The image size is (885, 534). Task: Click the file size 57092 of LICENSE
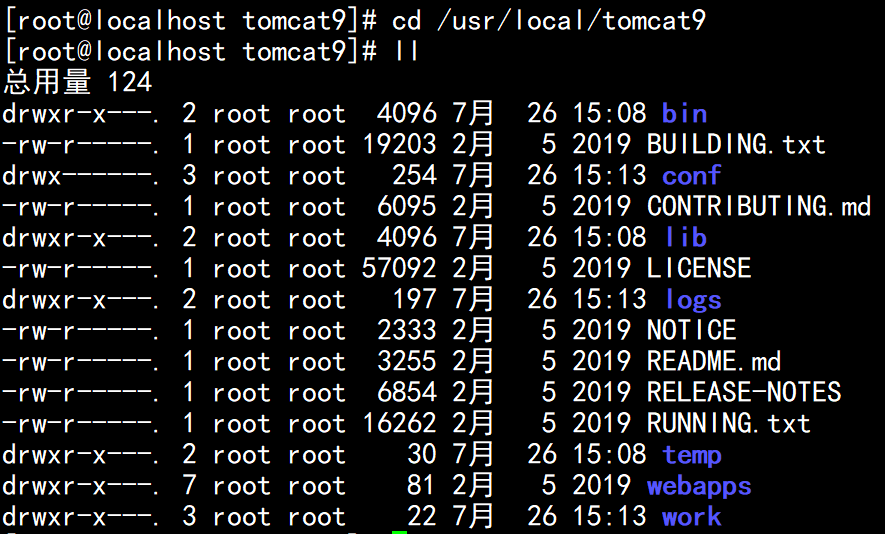(x=399, y=268)
